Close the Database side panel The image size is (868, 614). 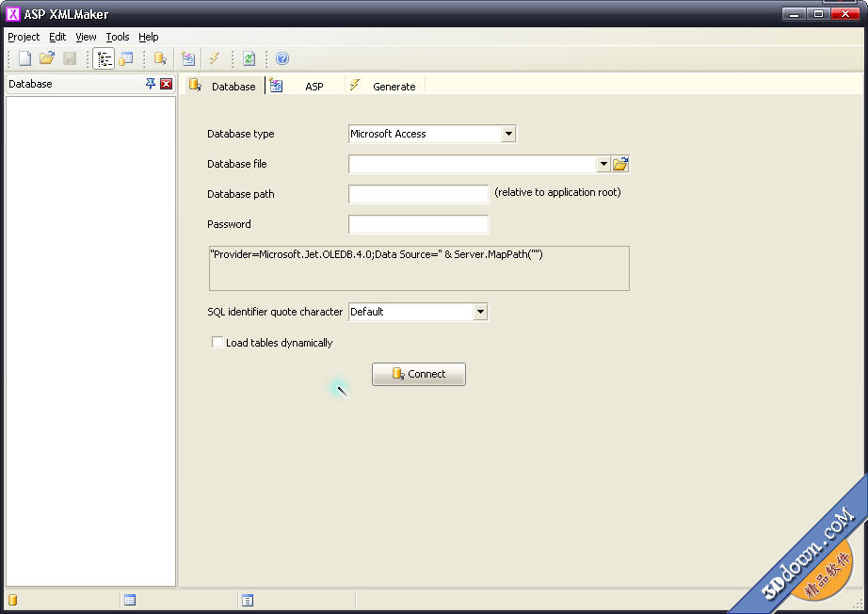point(167,84)
